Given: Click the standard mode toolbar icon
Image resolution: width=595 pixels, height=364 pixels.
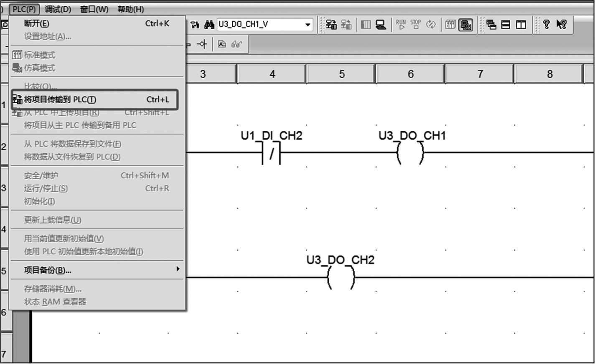Looking at the screenshot, I should (450, 25).
